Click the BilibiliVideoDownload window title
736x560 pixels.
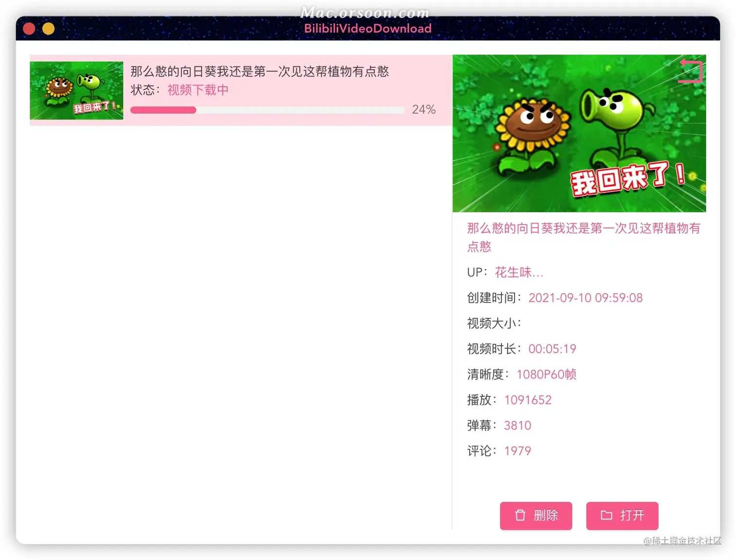tap(368, 28)
